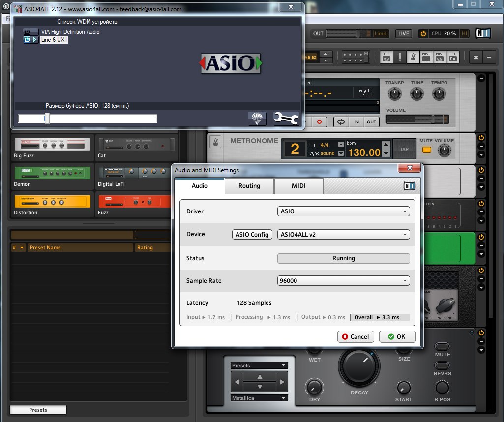Viewport: 504px width, 422px height.
Task: Click the ASIO4ALL wrench advanced options icon
Action: point(286,118)
